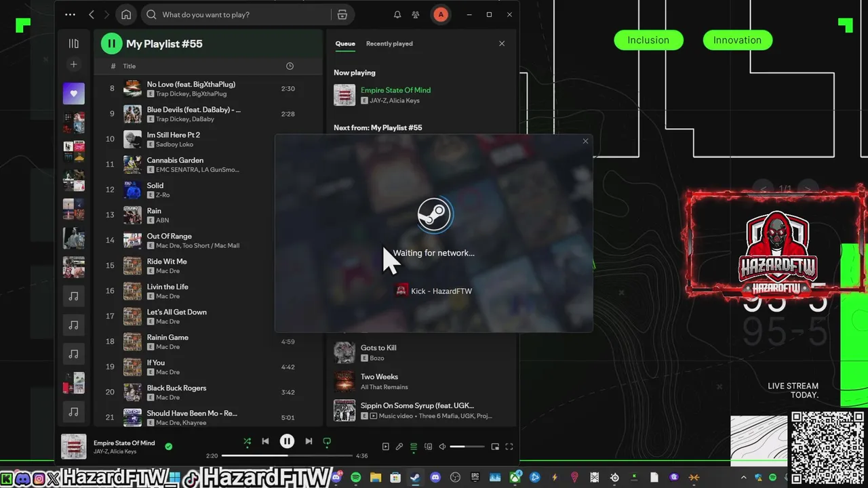Click the What's New bell icon
The height and width of the screenshot is (488, 868).
(x=397, y=14)
